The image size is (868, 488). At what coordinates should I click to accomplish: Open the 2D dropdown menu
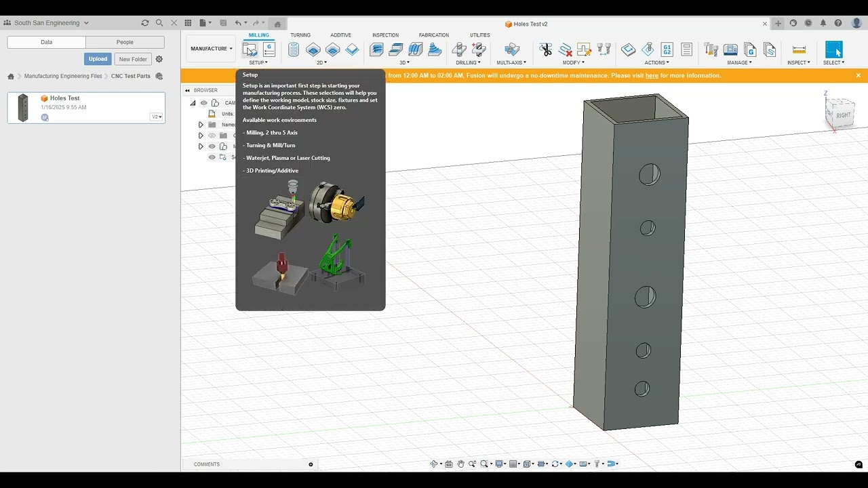tap(321, 62)
